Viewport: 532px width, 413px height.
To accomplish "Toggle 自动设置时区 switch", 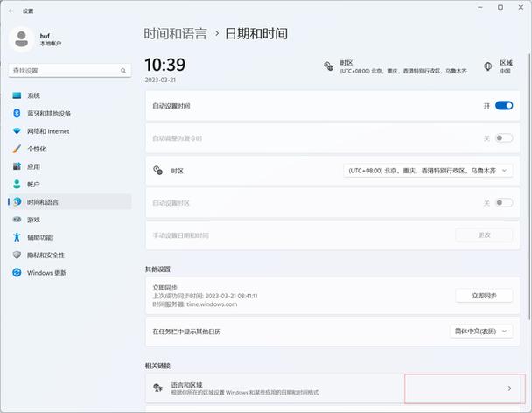I will point(504,203).
